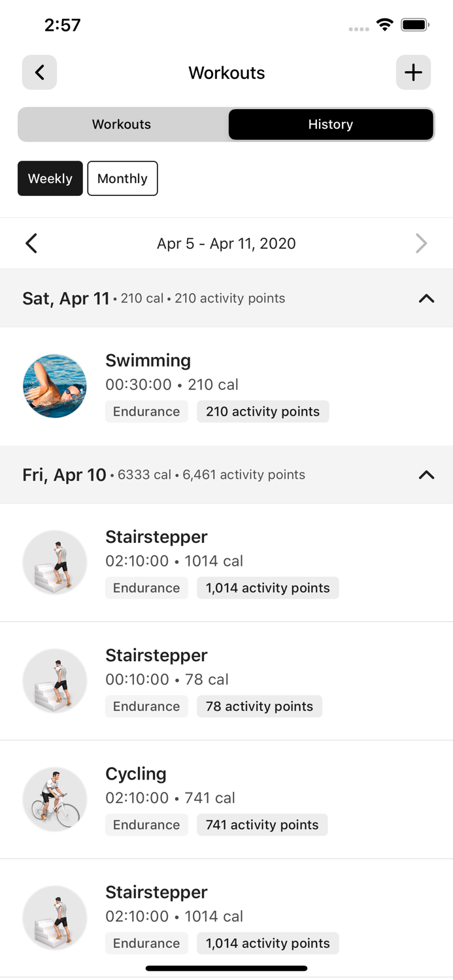This screenshot has height=980, width=453.
Task: Switch to the Workouts tab
Action: 122,124
